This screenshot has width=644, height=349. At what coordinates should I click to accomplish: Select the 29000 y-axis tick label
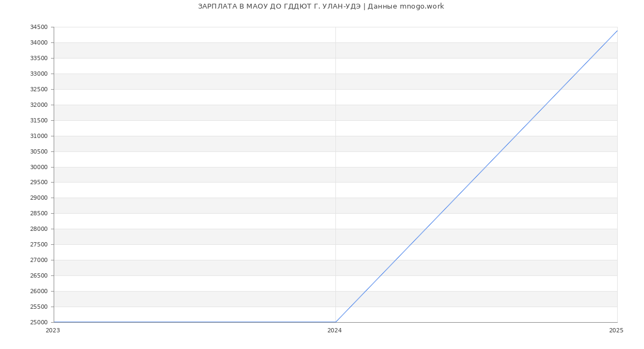click(39, 198)
